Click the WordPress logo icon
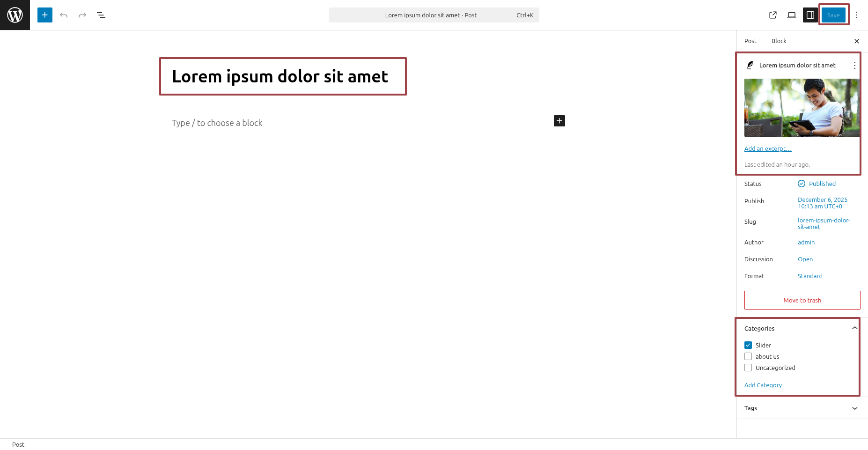Image resolution: width=868 pixels, height=450 pixels. [x=15, y=15]
